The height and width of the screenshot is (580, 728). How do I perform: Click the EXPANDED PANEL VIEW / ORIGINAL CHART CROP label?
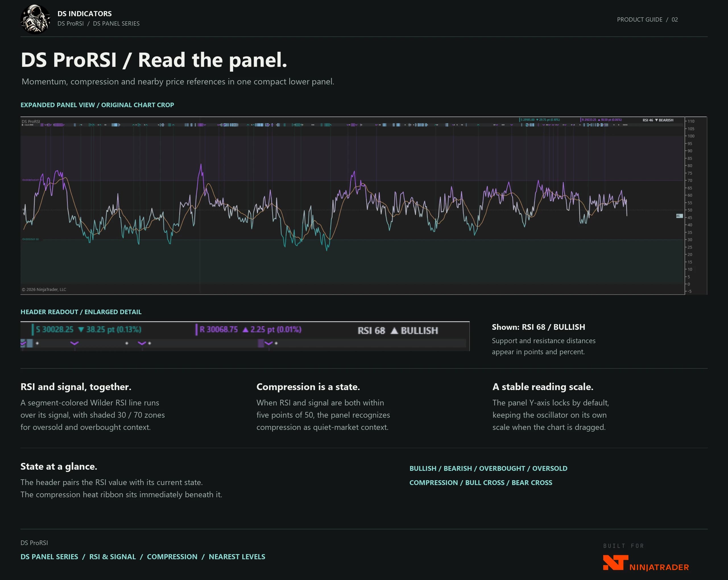pos(97,105)
